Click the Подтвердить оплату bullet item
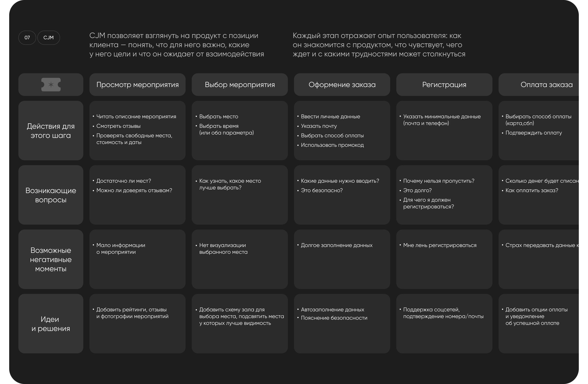588x384 pixels. click(x=533, y=133)
